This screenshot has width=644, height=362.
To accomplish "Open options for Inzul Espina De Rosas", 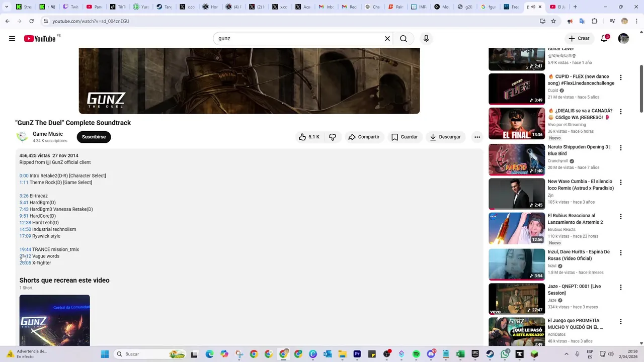I will pyautogui.click(x=621, y=252).
